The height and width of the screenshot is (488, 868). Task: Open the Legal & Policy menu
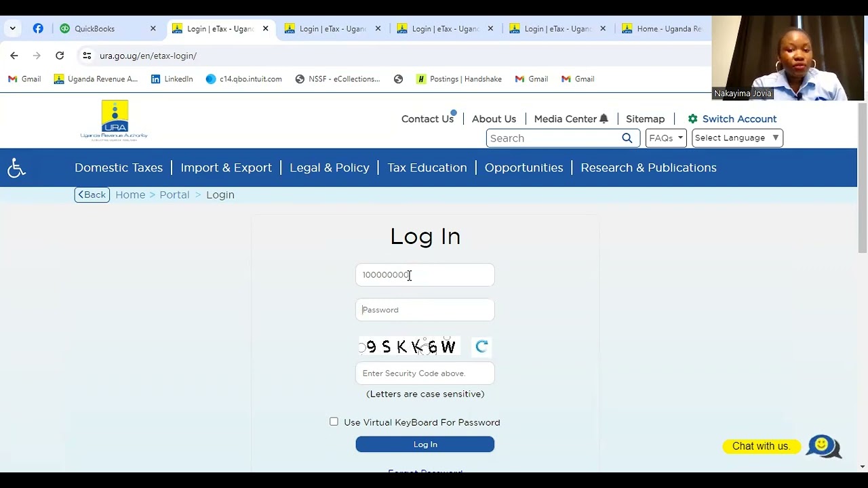tap(330, 167)
